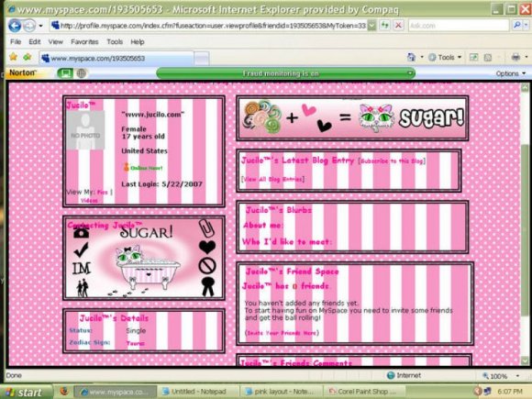Click the 100% zoom level control
The image size is (532, 399).
[x=501, y=376]
